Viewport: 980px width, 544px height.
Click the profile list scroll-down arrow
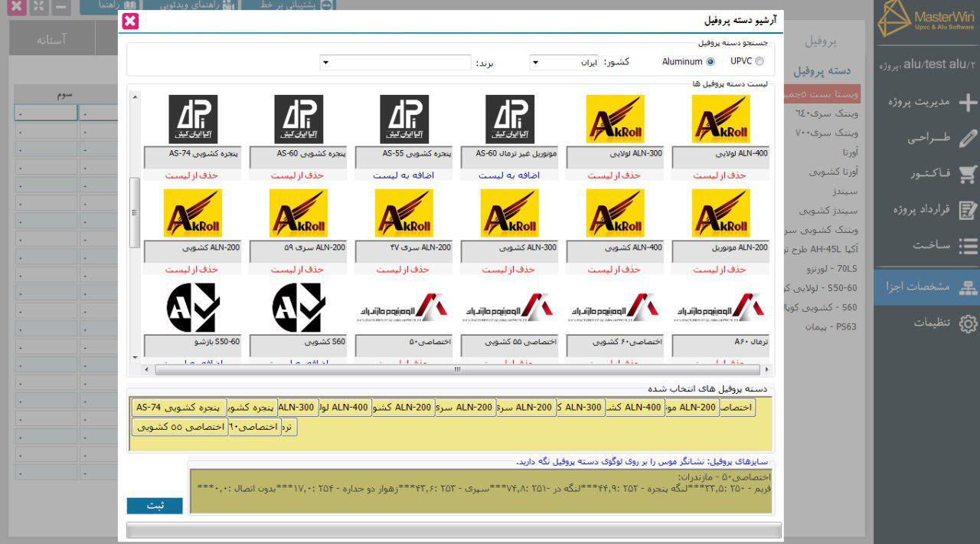point(136,357)
